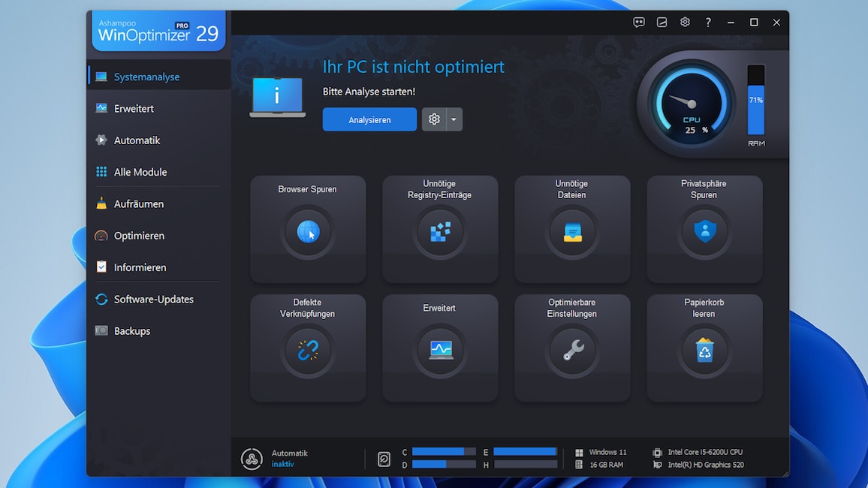868x488 pixels.
Task: Click the laptop info icon
Action: (277, 98)
